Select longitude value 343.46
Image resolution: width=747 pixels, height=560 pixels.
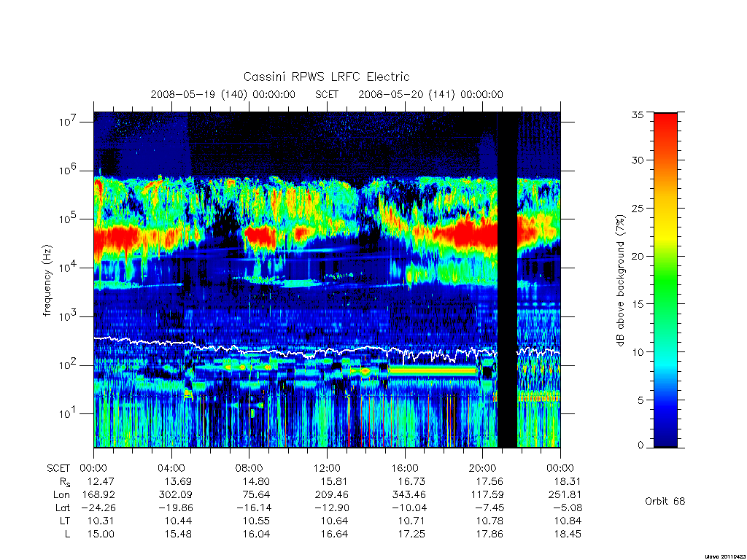409,495
